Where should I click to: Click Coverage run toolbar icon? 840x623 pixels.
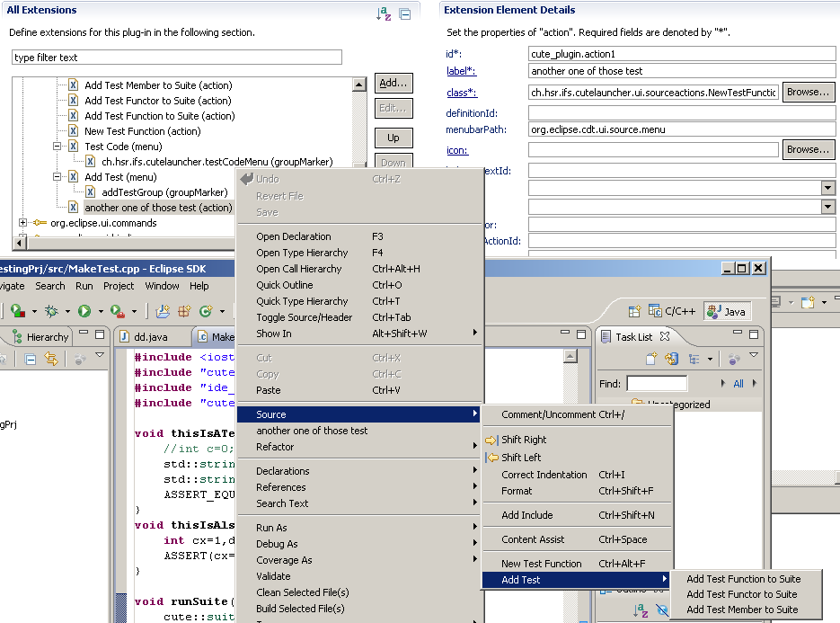pos(18,311)
